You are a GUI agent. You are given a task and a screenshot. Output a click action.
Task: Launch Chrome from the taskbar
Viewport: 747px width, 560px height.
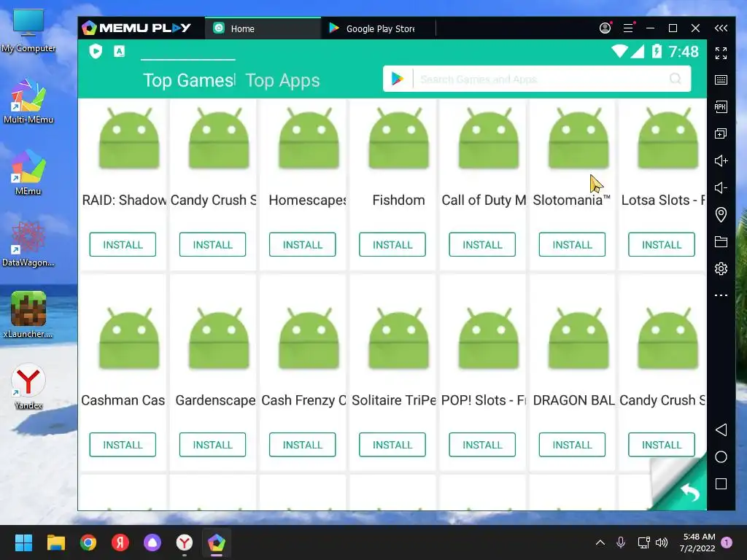[x=88, y=542]
